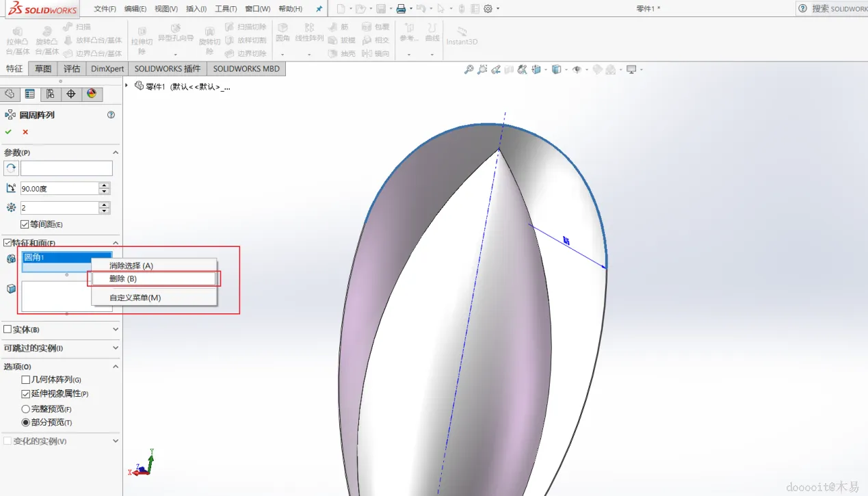Click the Instant3D toolbar icon
Viewport: 868px width, 496px height.
[x=462, y=36]
